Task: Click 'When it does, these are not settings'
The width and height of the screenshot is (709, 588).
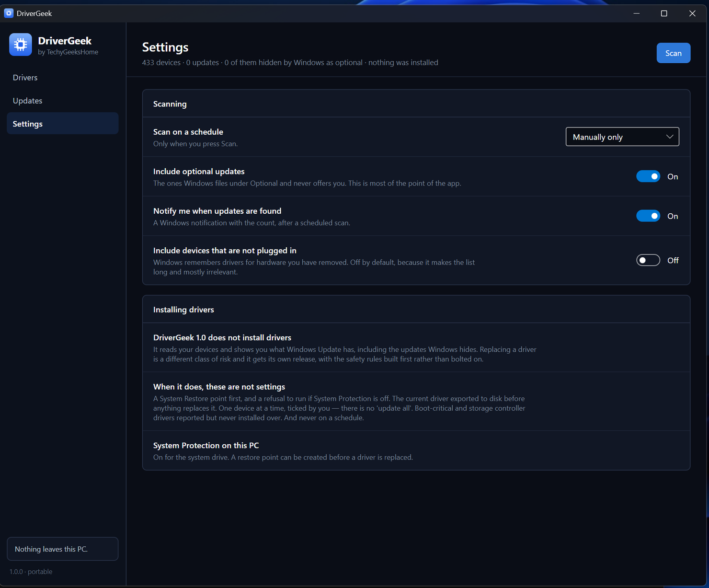Action: [x=219, y=387]
